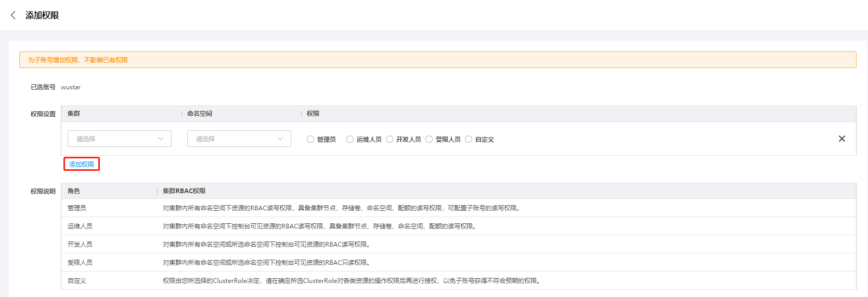Click the 集群RBAC权限 column header
The image size is (868, 297).
tap(184, 191)
